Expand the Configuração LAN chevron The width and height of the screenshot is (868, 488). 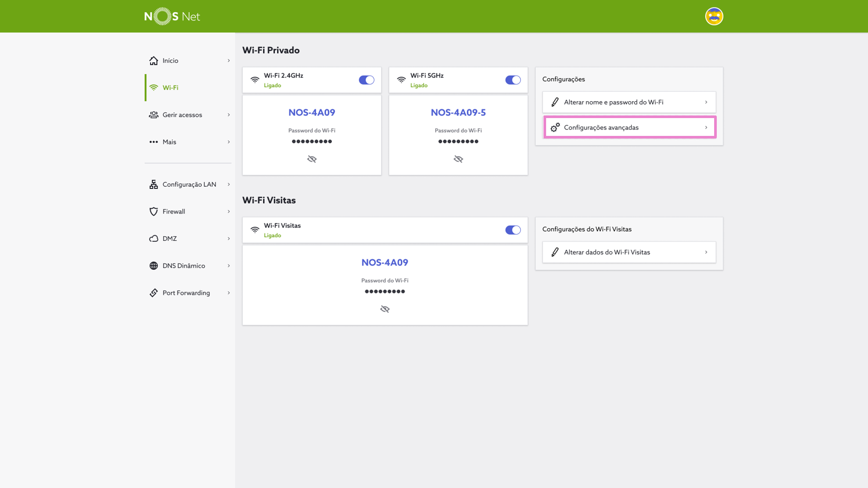click(228, 184)
